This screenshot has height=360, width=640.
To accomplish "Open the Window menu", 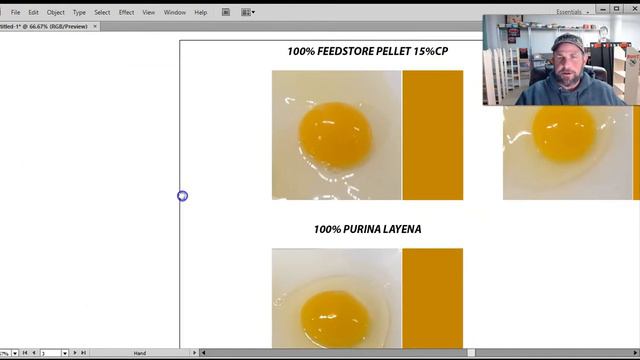I will click(175, 12).
